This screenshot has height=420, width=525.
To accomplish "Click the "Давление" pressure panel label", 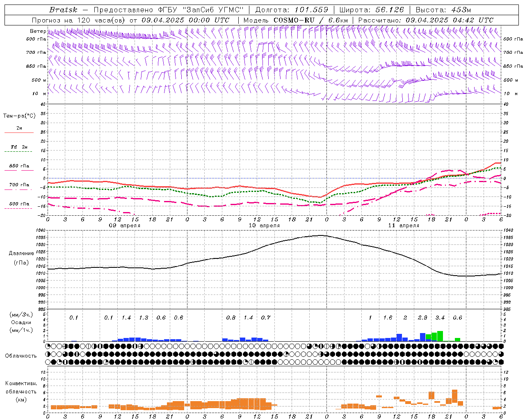I will point(21,253).
